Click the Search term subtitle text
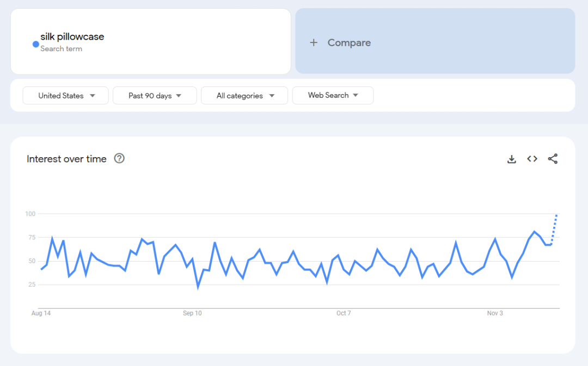Image resolution: width=588 pixels, height=366 pixels. pos(61,49)
